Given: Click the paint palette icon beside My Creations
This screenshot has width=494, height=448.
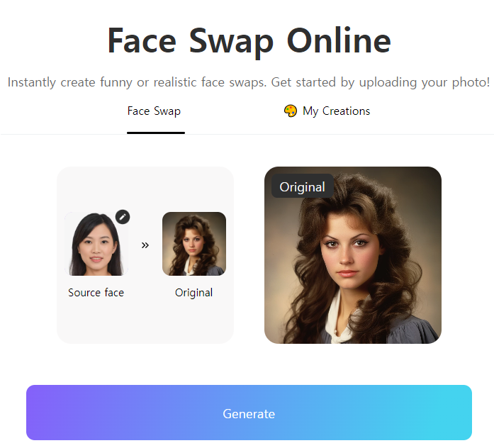Looking at the screenshot, I should pos(290,111).
